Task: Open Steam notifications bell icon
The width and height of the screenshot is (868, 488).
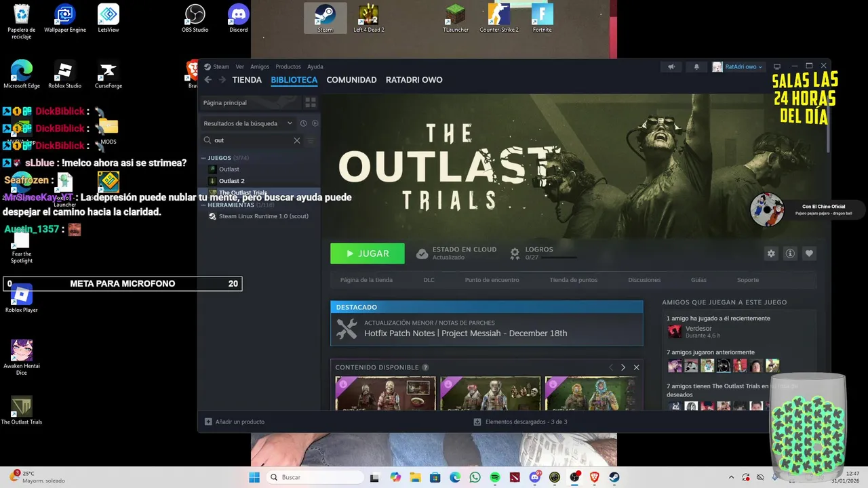Action: (696, 66)
